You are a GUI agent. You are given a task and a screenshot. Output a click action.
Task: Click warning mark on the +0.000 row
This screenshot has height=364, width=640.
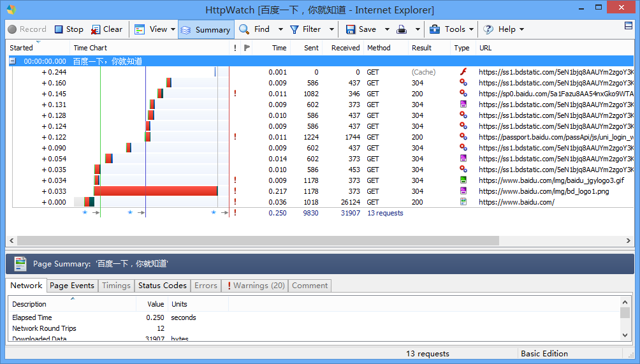[x=235, y=201]
